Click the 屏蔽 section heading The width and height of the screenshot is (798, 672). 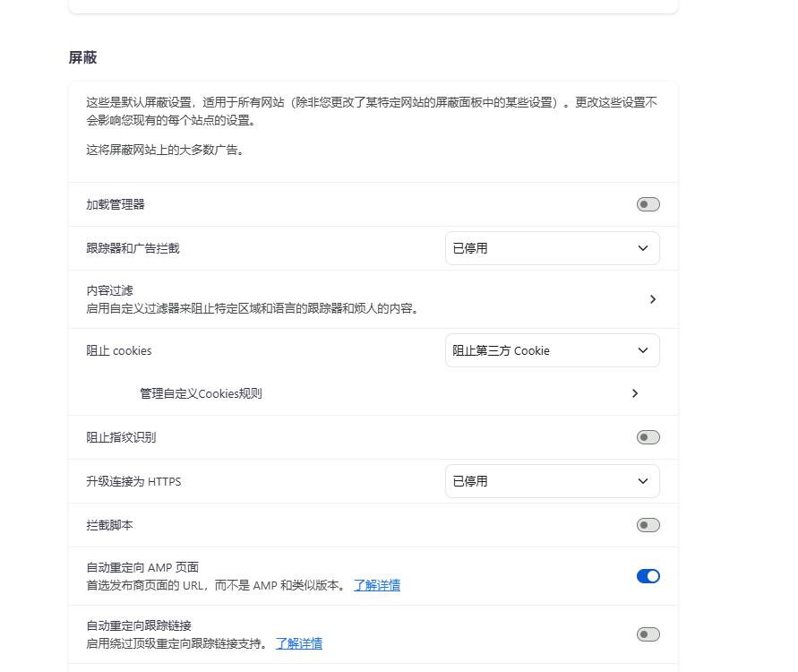(x=82, y=57)
